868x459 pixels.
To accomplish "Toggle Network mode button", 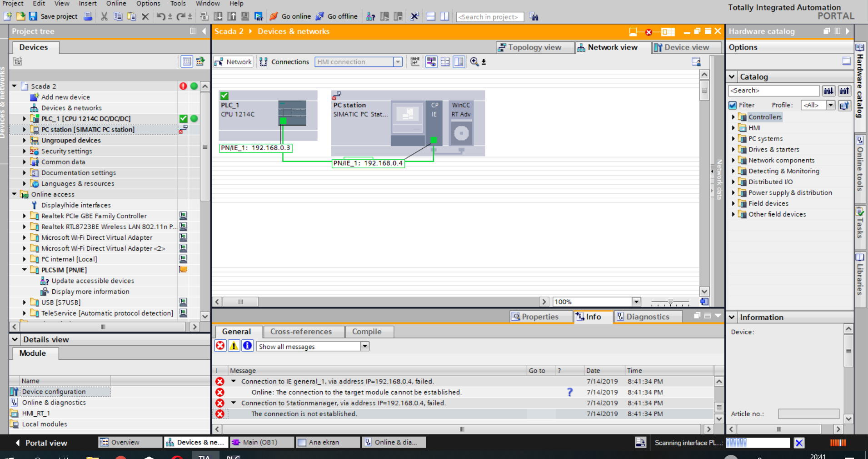I will click(x=233, y=62).
